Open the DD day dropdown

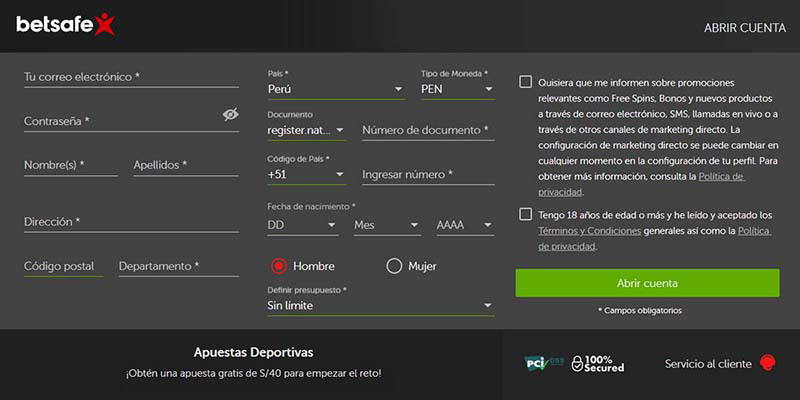point(303,225)
